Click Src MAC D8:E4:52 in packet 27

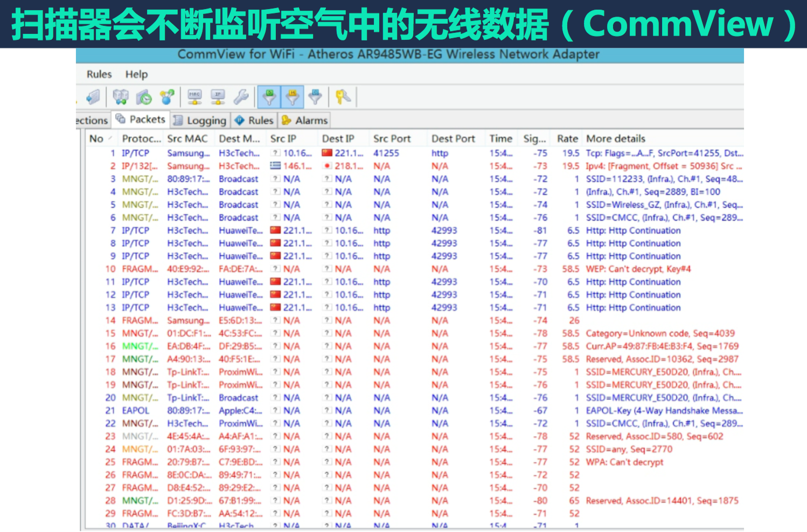[x=189, y=488]
